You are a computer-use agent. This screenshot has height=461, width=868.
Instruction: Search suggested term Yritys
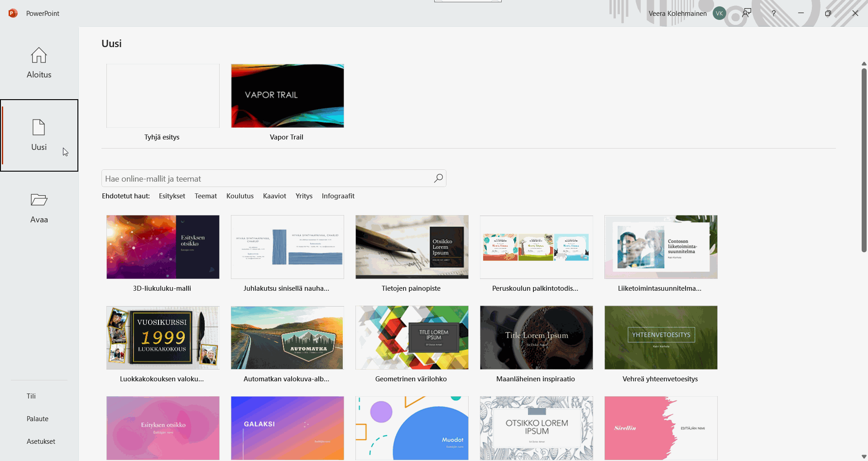[x=304, y=196]
